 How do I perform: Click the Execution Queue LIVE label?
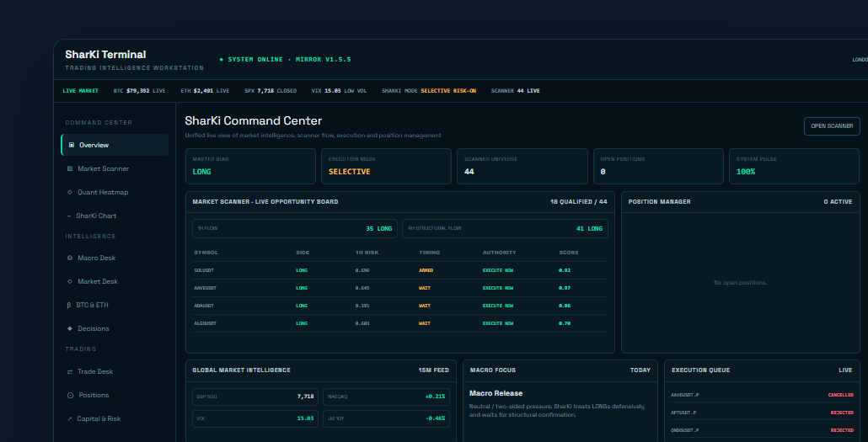[845, 370]
